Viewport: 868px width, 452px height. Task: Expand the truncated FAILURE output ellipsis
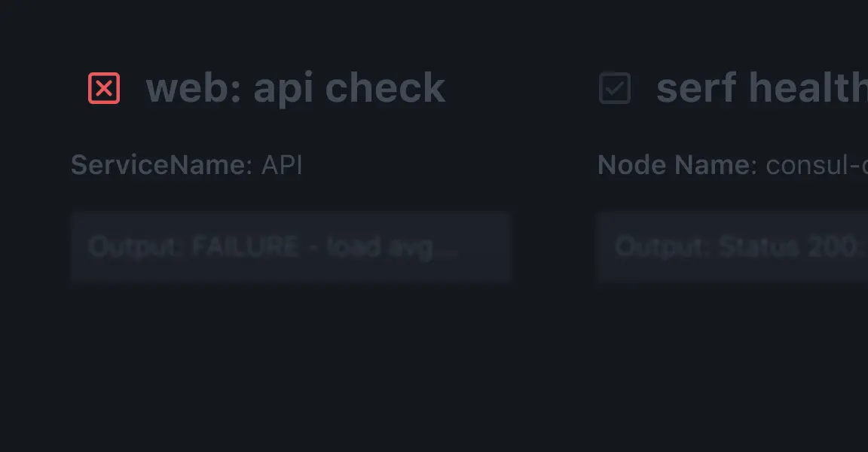click(x=448, y=247)
